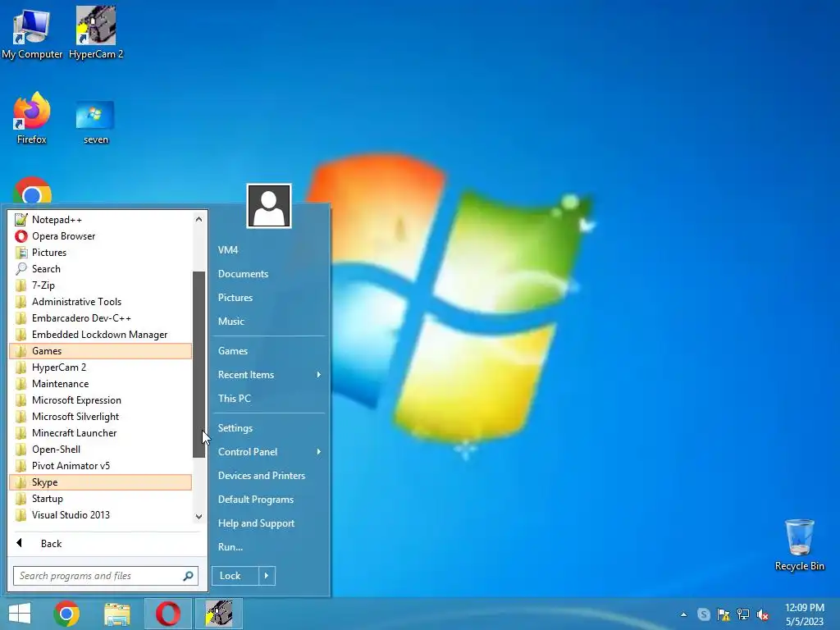Click the magnifier icon in the search box
The image size is (840, 630).
pyautogui.click(x=188, y=576)
